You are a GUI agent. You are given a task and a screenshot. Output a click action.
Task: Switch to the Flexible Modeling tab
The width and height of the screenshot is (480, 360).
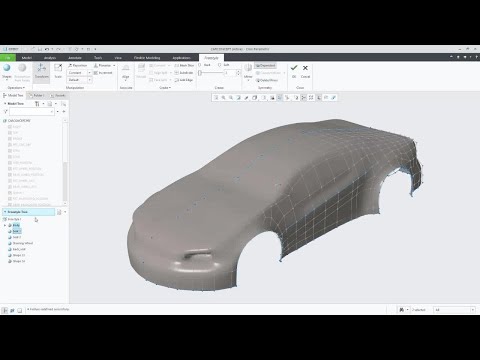point(147,58)
